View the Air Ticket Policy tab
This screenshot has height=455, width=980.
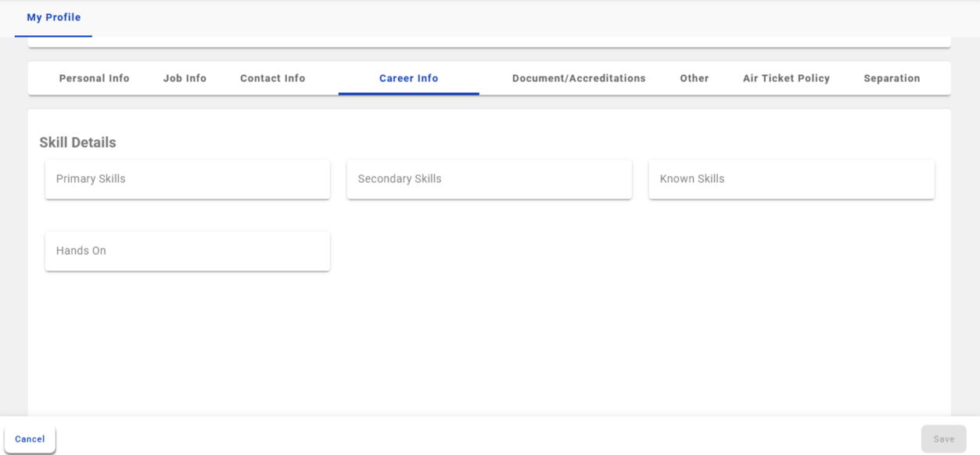[x=786, y=78]
